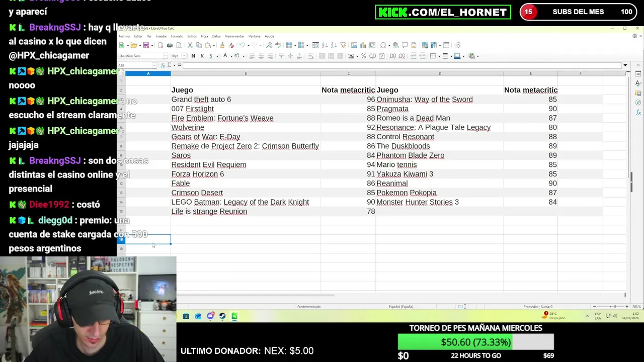Click the KICK.COM/EL_HORNET banner
Image resolution: width=644 pixels, height=362 pixels.
[443, 12]
